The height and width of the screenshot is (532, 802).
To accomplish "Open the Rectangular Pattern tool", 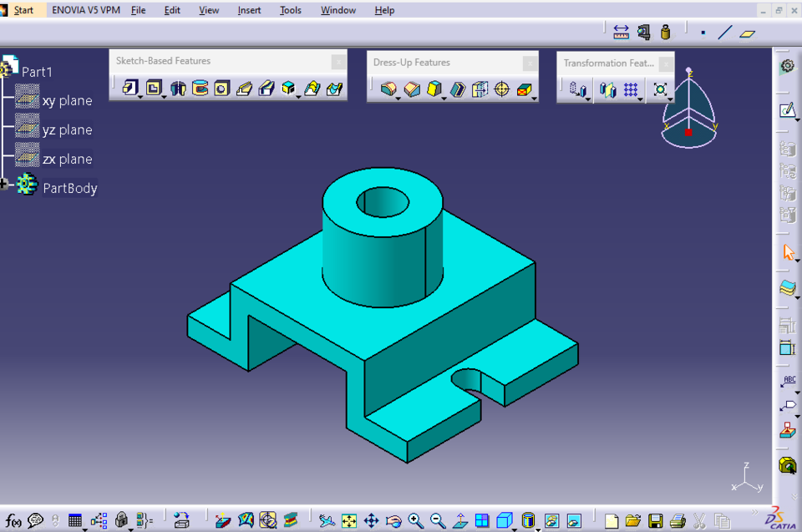I will click(x=631, y=88).
